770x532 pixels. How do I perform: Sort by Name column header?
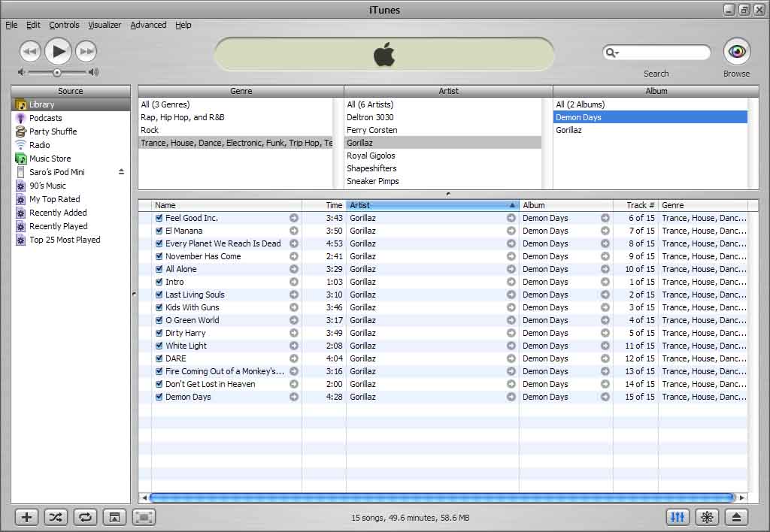(226, 205)
